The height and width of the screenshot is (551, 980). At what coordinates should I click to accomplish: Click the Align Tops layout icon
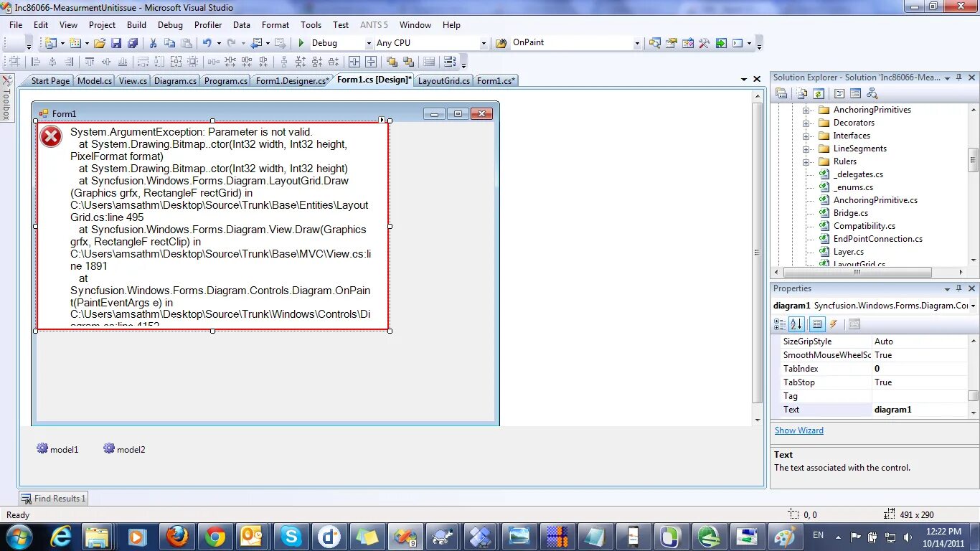point(90,62)
